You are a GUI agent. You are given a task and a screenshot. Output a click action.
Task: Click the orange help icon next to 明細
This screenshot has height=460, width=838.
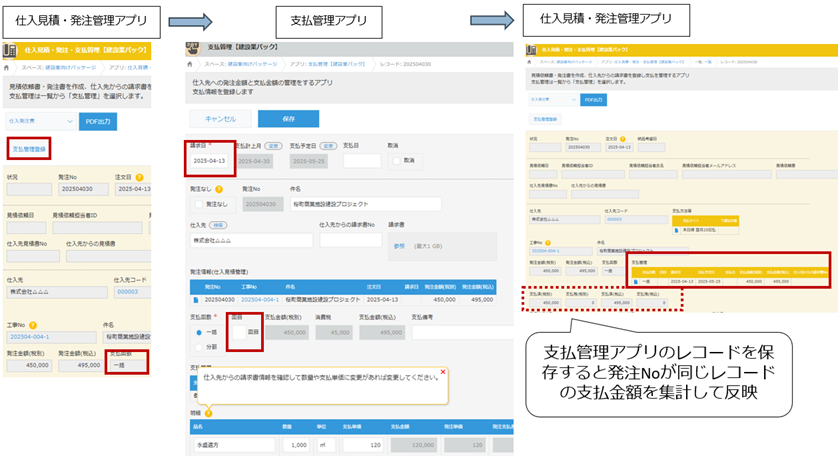tap(210, 412)
